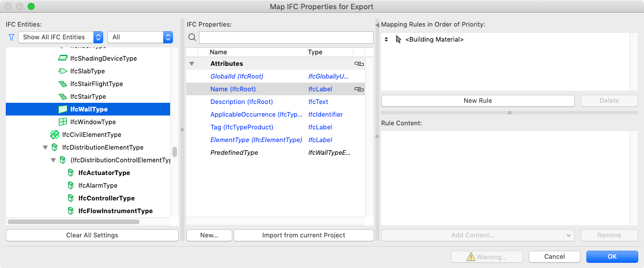Confirm with the OK button
The width and height of the screenshot is (644, 268).
pyautogui.click(x=612, y=257)
